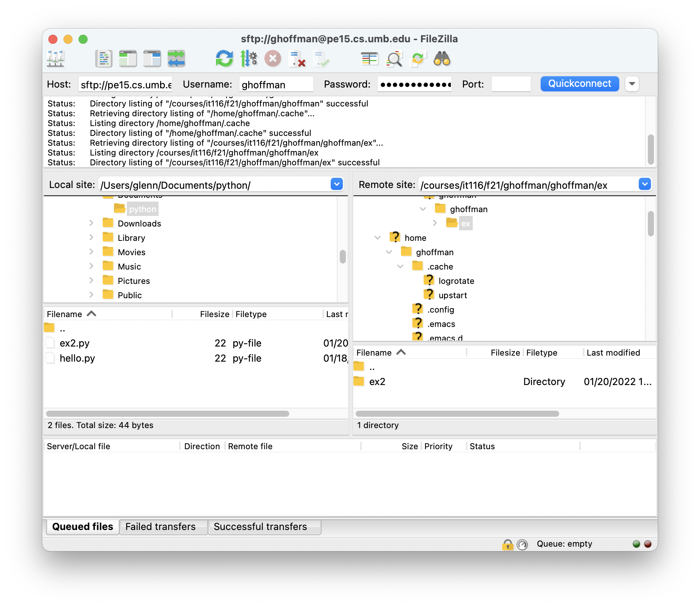Search for files binoculars icon
This screenshot has height=607, width=700.
point(442,59)
